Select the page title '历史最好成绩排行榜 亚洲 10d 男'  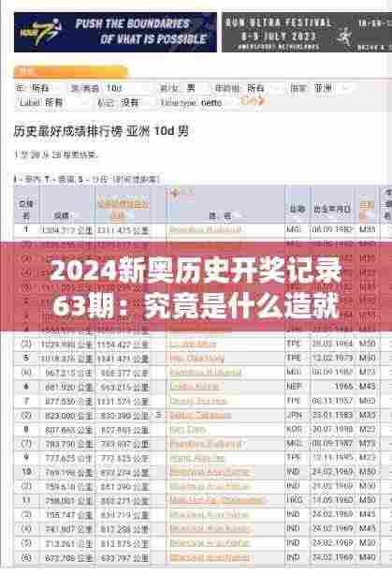coord(101,131)
